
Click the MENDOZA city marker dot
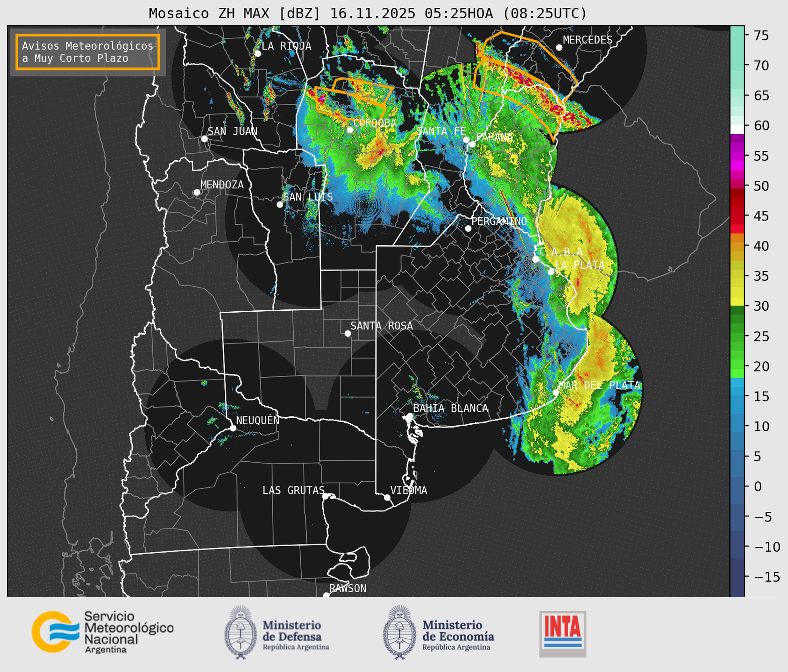pos(197,193)
